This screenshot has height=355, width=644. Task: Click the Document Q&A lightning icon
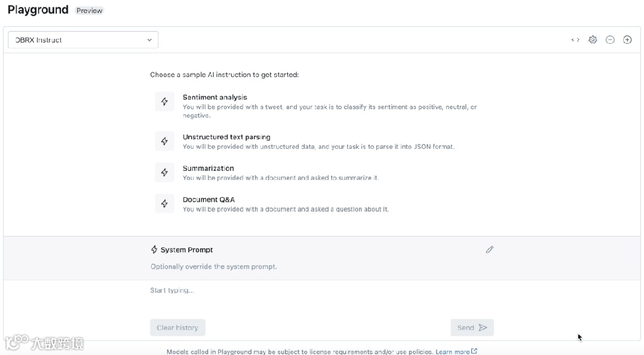(164, 203)
